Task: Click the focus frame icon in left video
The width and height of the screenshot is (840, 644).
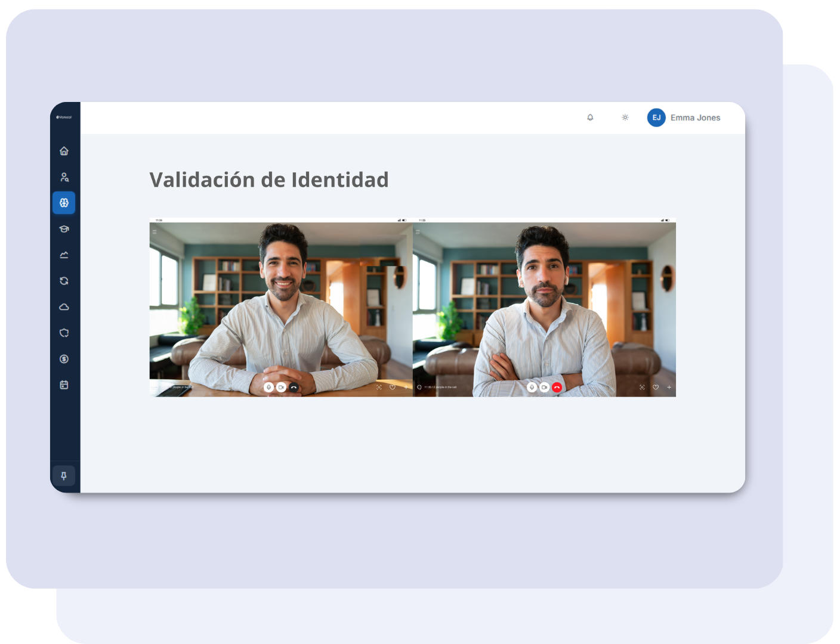Action: (x=379, y=388)
